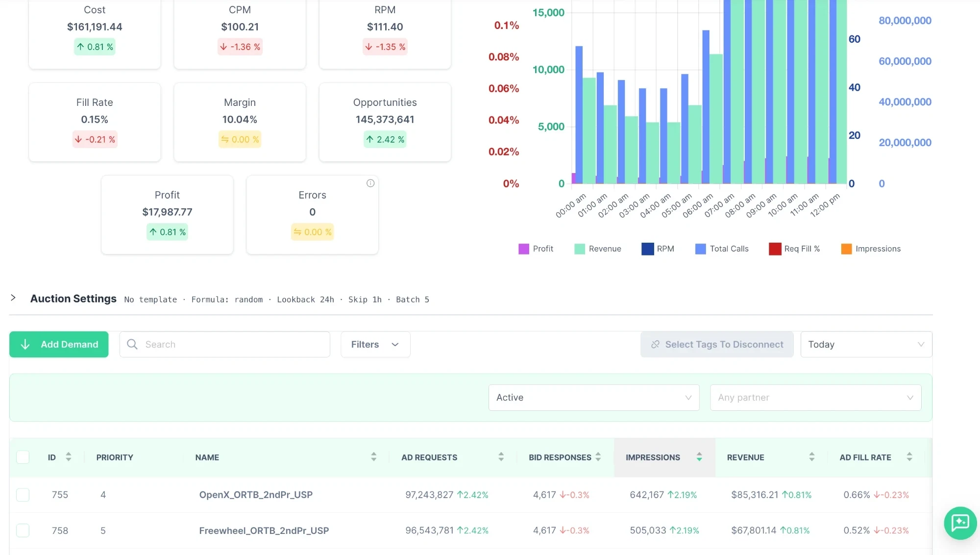Click the ad requests value 96,543,781
The height and width of the screenshot is (555, 980).
coord(429,530)
